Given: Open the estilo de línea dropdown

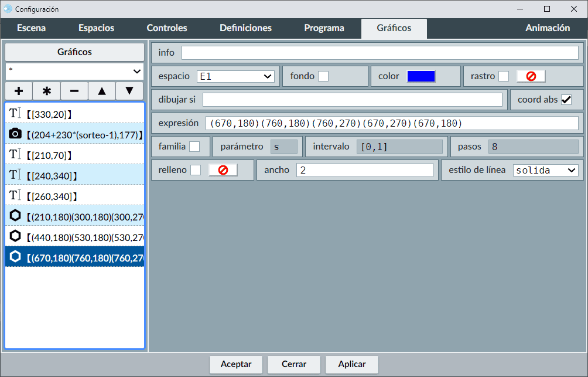Looking at the screenshot, I should [x=545, y=170].
